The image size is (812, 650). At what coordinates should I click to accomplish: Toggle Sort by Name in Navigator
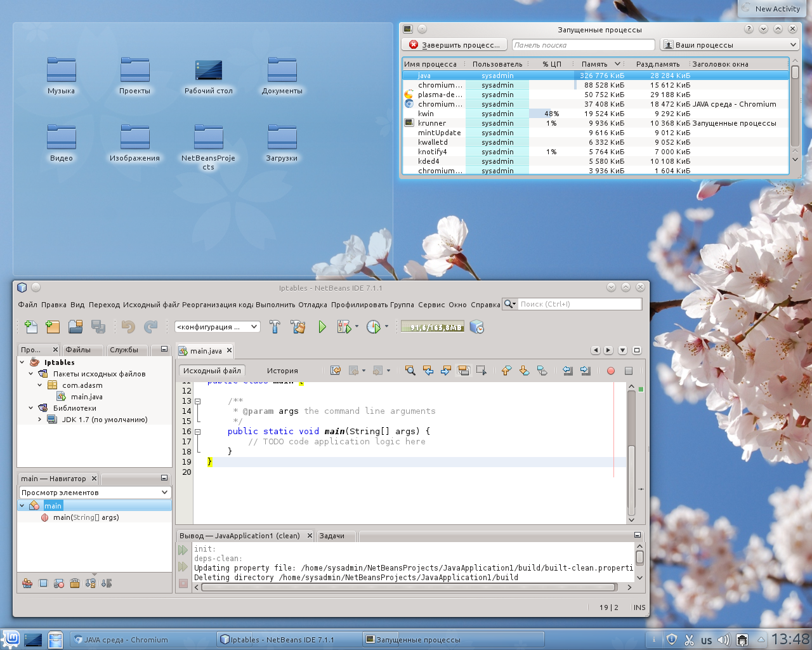click(91, 583)
